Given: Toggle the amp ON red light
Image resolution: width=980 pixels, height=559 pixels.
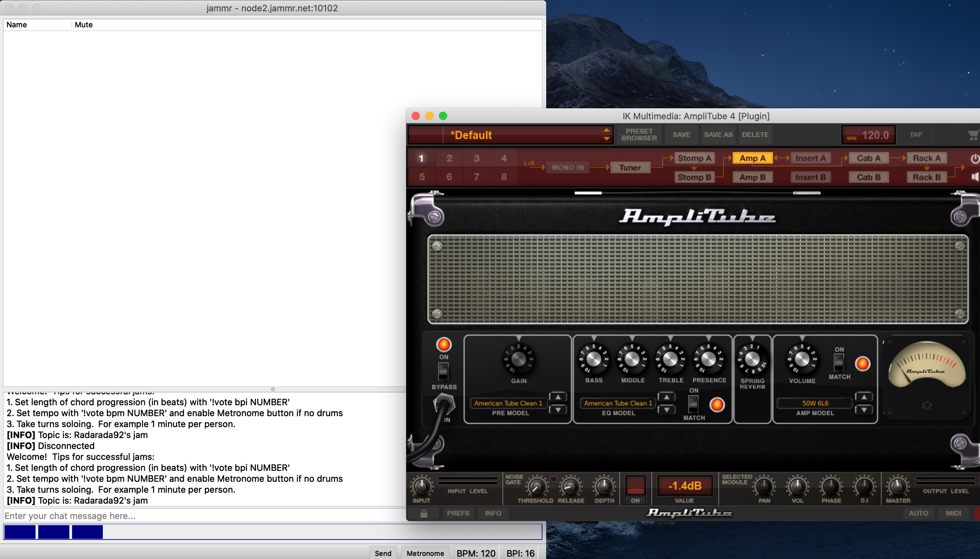Looking at the screenshot, I should pos(444,344).
